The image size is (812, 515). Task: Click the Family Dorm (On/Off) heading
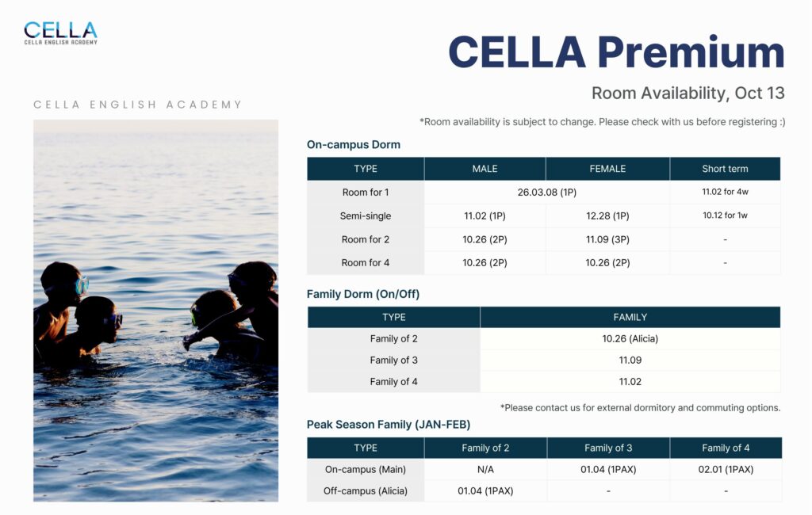[362, 294]
